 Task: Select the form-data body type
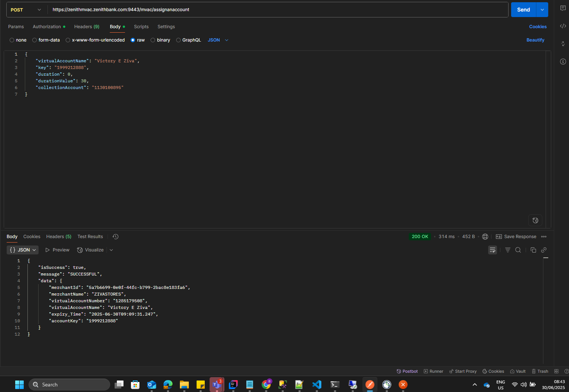pyautogui.click(x=34, y=40)
